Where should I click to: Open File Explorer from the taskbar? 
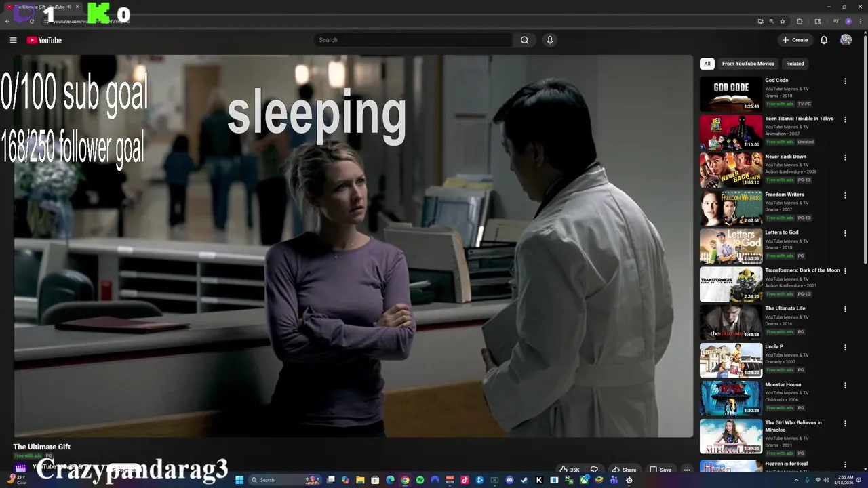[360, 480]
